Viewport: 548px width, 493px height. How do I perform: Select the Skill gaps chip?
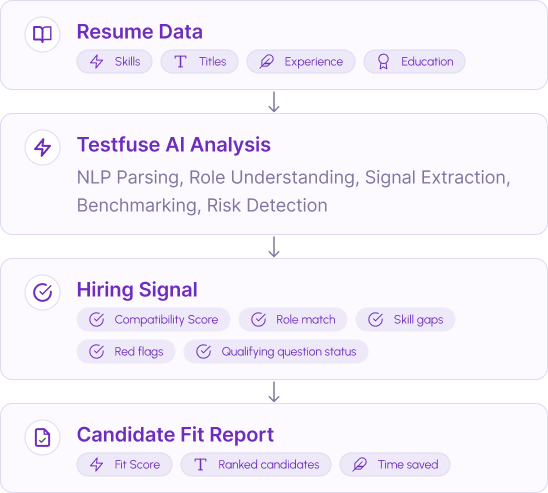click(x=405, y=319)
